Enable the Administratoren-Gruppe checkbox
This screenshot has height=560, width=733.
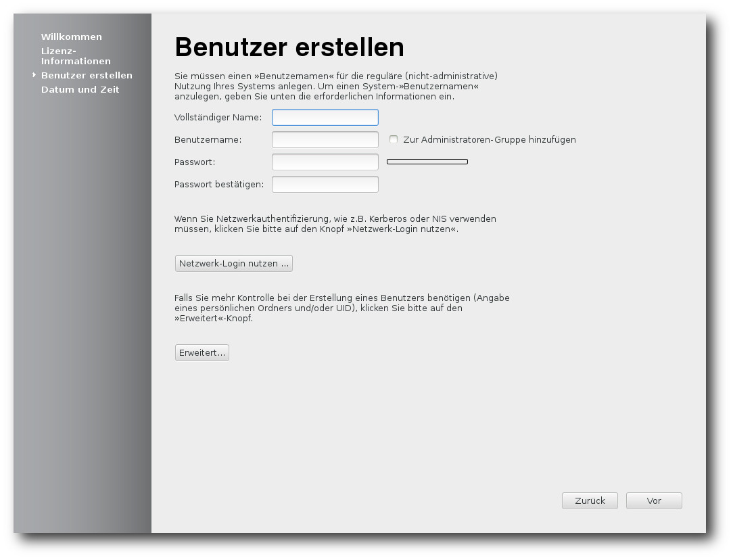coord(394,139)
